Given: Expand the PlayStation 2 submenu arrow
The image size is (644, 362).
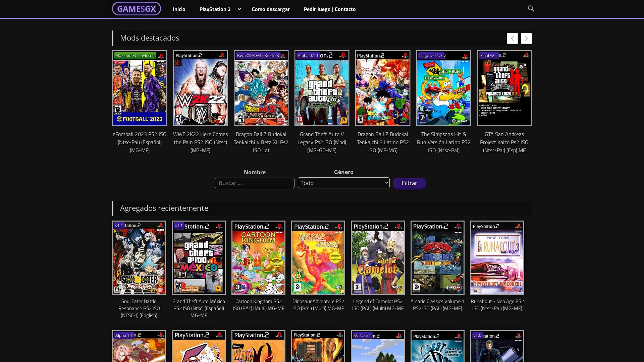Looking at the screenshot, I should 239,9.
